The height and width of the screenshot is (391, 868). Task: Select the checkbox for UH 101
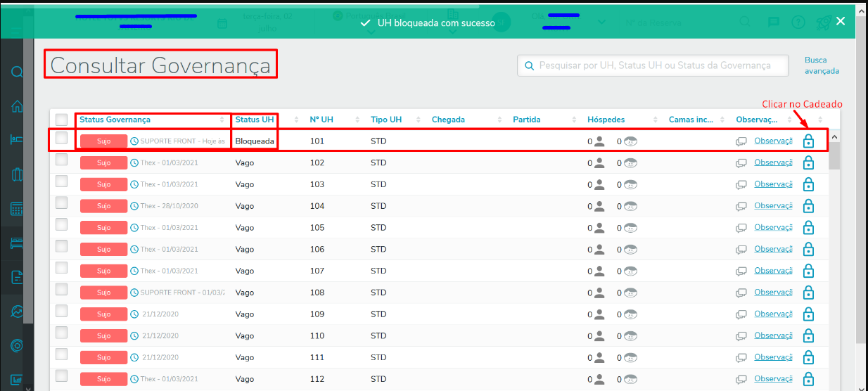(61, 138)
